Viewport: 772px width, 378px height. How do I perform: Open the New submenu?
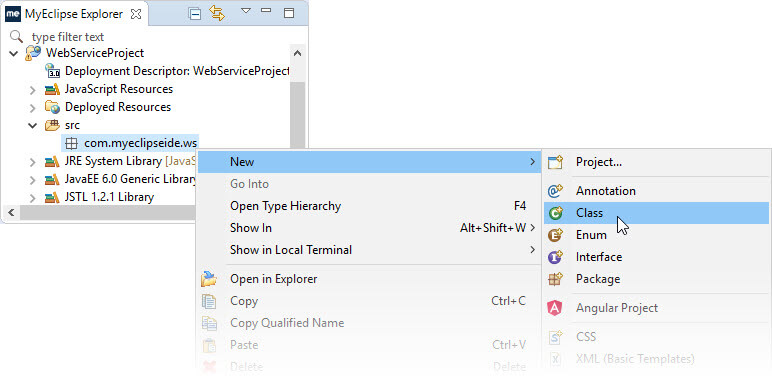click(x=368, y=161)
